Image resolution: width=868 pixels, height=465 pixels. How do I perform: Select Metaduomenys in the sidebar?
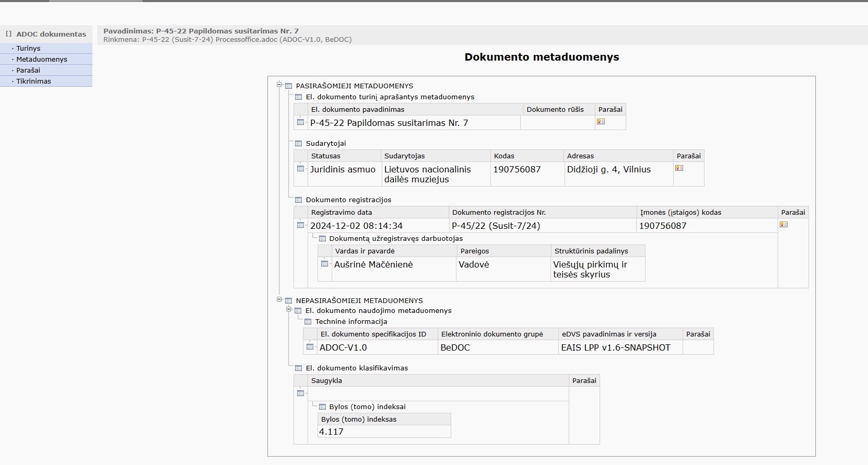(x=42, y=59)
